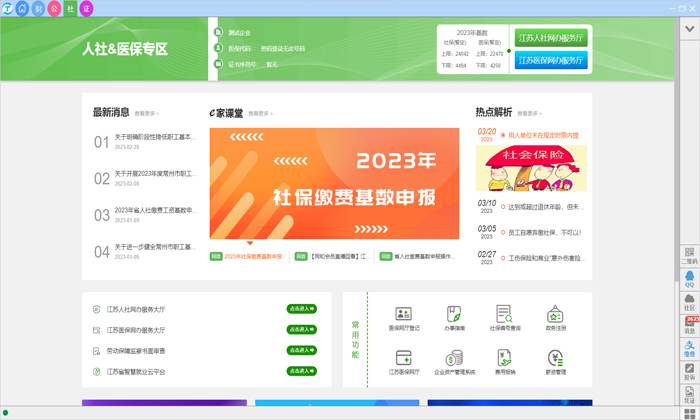Open the 2023年社保缴费基数申报 banner image

(334, 185)
